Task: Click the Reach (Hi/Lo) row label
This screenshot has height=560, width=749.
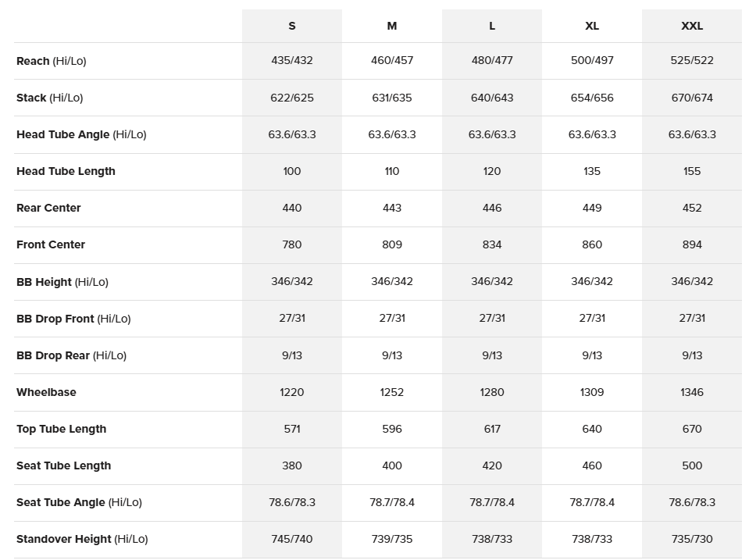Action: (x=51, y=61)
